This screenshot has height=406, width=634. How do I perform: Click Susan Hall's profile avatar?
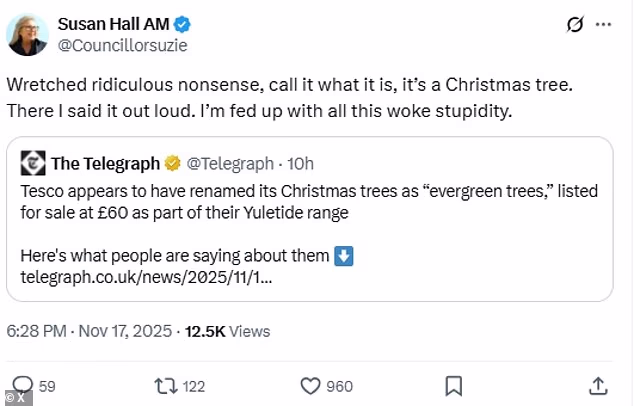pos(29,34)
